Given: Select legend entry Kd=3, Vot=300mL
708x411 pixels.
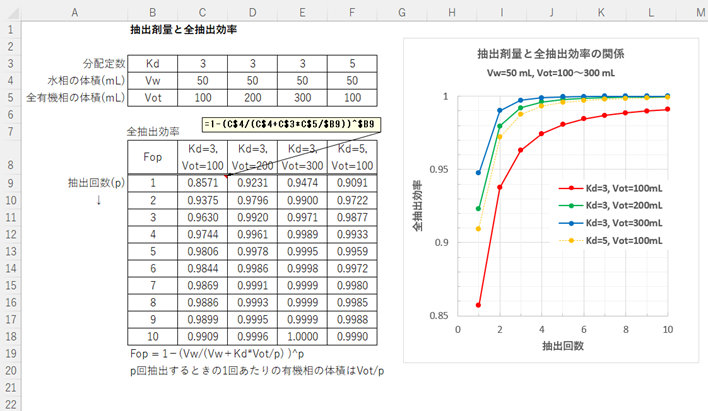Looking at the screenshot, I should point(610,223).
